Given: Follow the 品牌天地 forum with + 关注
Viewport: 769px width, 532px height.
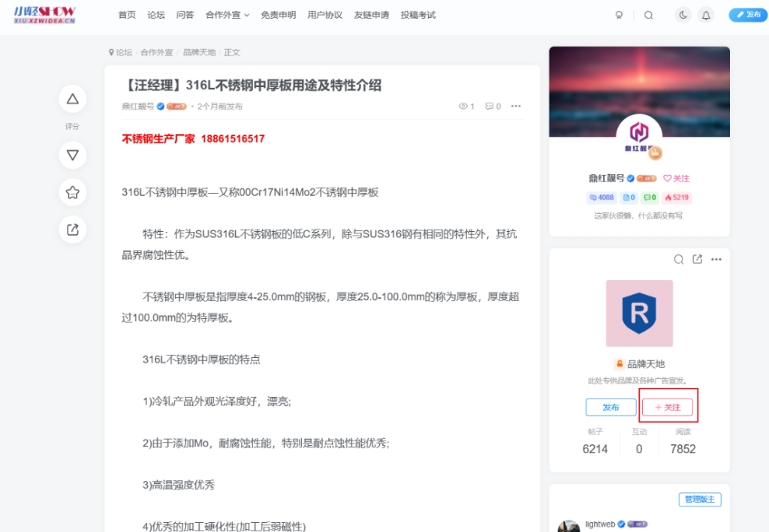Looking at the screenshot, I should pos(668,407).
